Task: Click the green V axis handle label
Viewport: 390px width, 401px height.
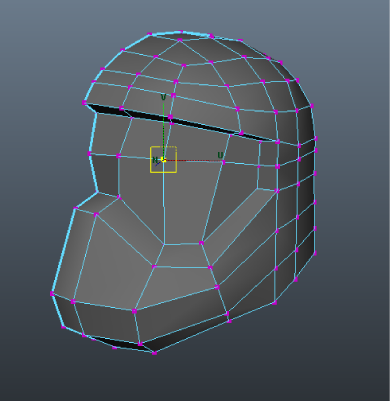Action: (163, 97)
